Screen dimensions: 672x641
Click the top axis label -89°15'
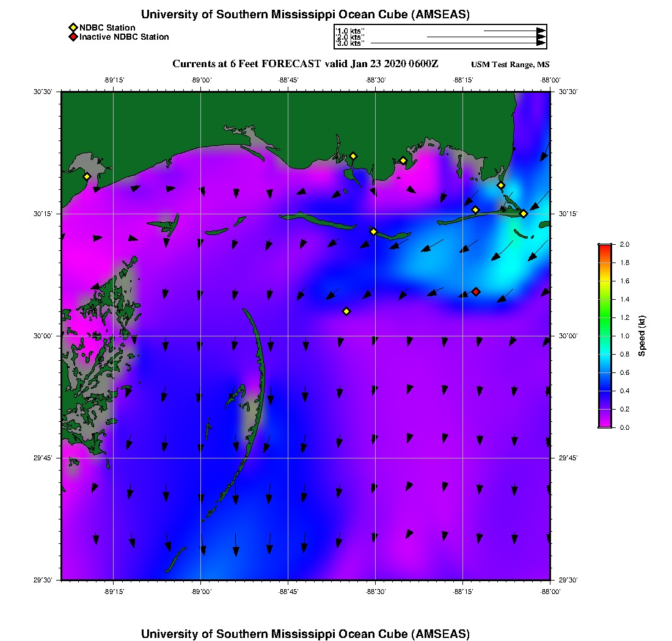[114, 80]
